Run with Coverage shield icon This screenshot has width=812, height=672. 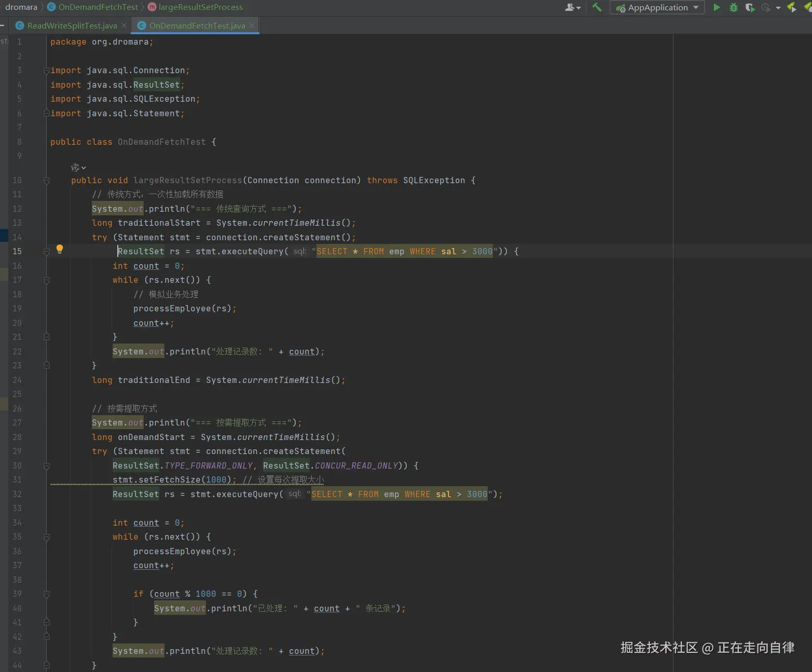click(750, 7)
